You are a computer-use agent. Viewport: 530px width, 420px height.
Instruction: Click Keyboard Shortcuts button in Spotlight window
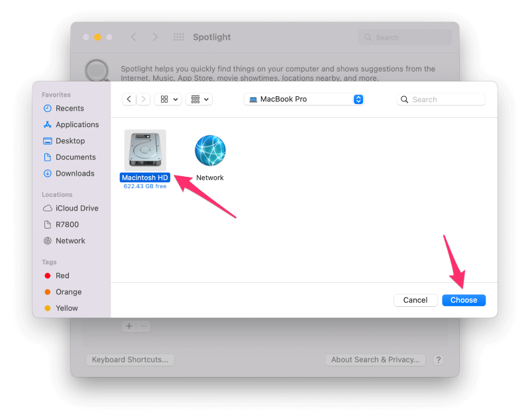click(x=130, y=360)
